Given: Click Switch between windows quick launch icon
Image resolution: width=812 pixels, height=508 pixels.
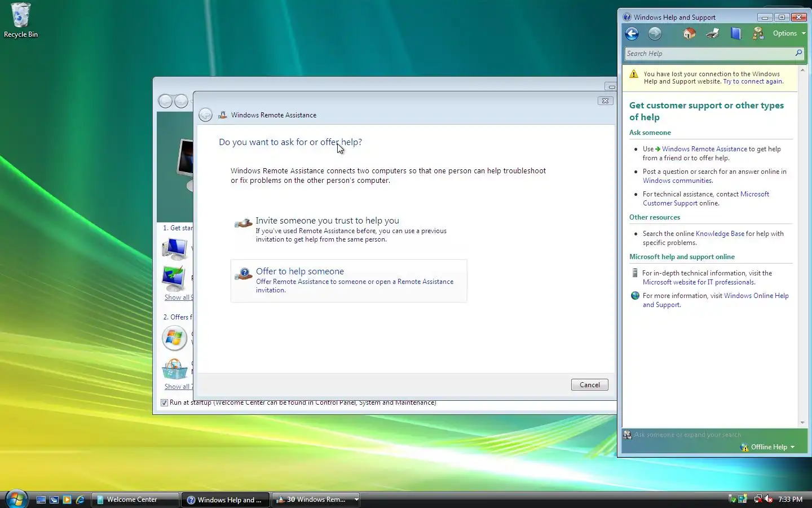Looking at the screenshot, I should pos(54,500).
